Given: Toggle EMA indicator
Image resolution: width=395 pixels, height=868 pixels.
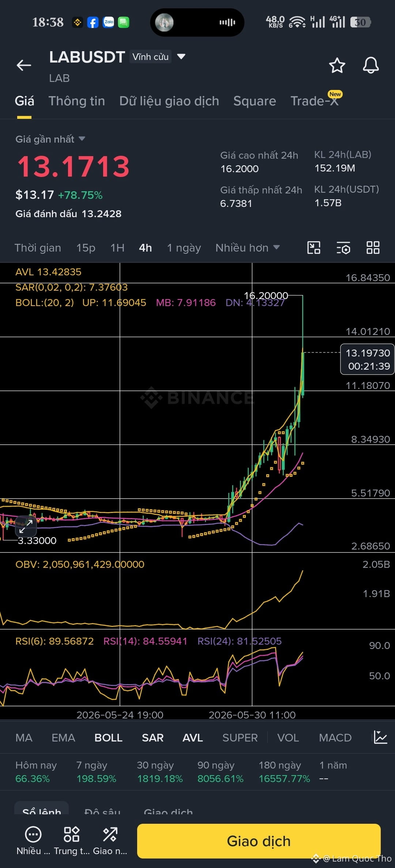Looking at the screenshot, I should point(63,737).
